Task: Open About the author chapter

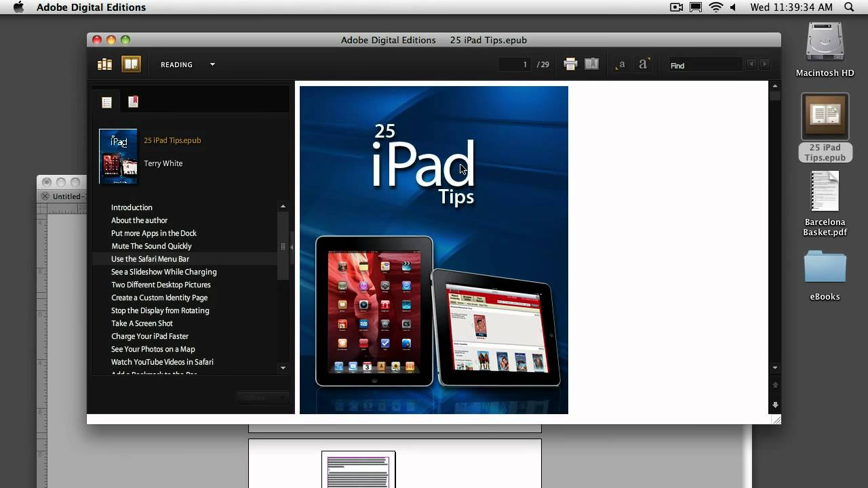Action: [x=139, y=220]
